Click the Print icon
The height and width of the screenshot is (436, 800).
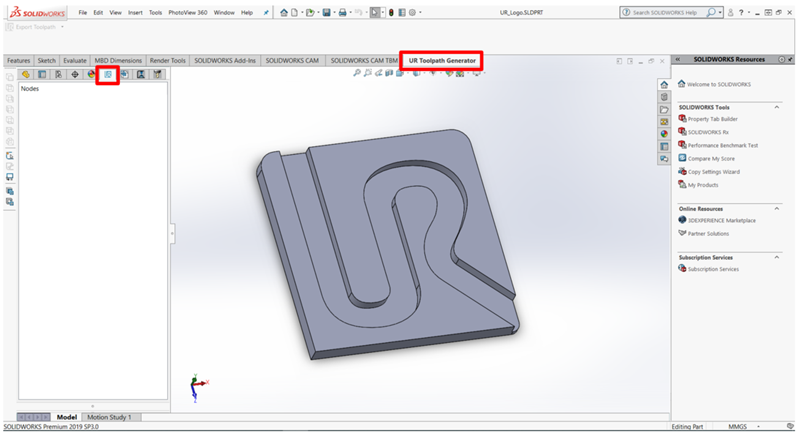[343, 12]
